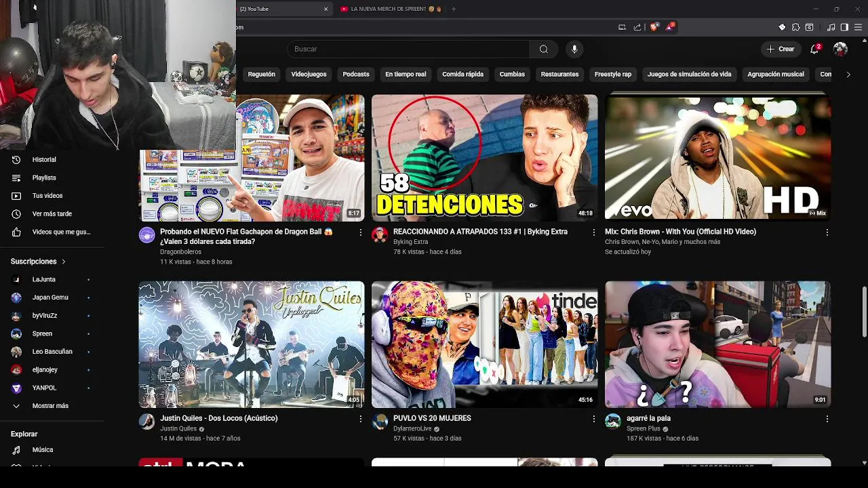Open Justin Quiles - Dos Locos title
This screenshot has height=488, width=868.
[219, 418]
